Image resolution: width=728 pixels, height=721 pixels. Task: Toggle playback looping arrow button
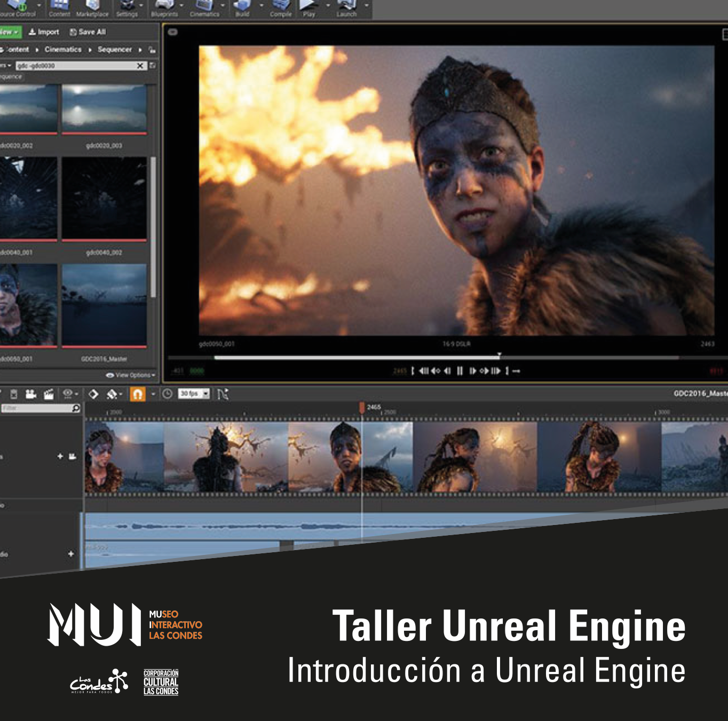click(516, 371)
